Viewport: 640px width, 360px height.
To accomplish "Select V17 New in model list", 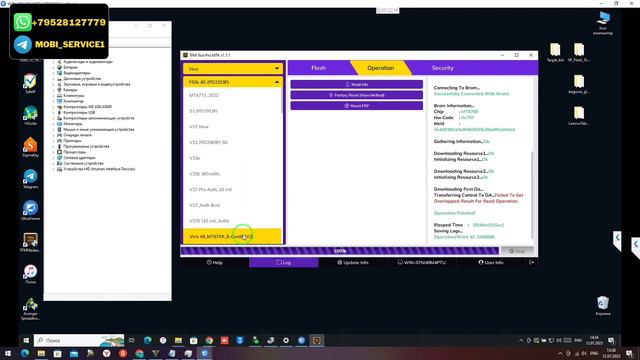I will pyautogui.click(x=199, y=127).
